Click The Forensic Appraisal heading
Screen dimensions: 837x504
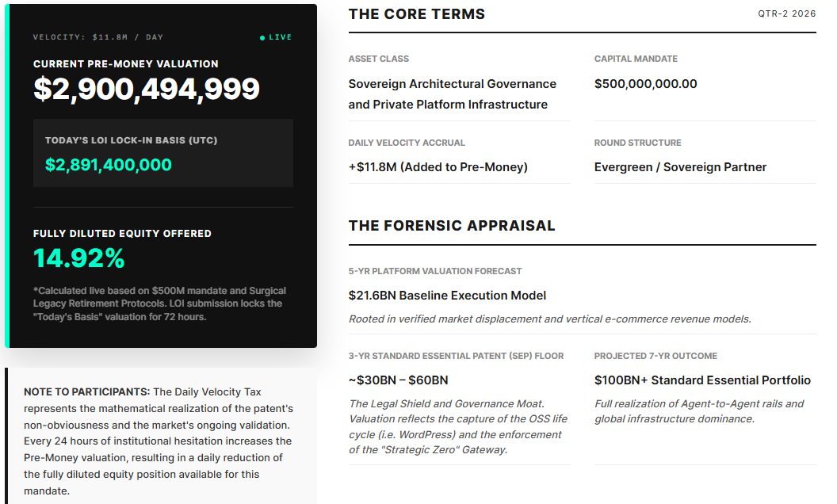click(x=452, y=226)
